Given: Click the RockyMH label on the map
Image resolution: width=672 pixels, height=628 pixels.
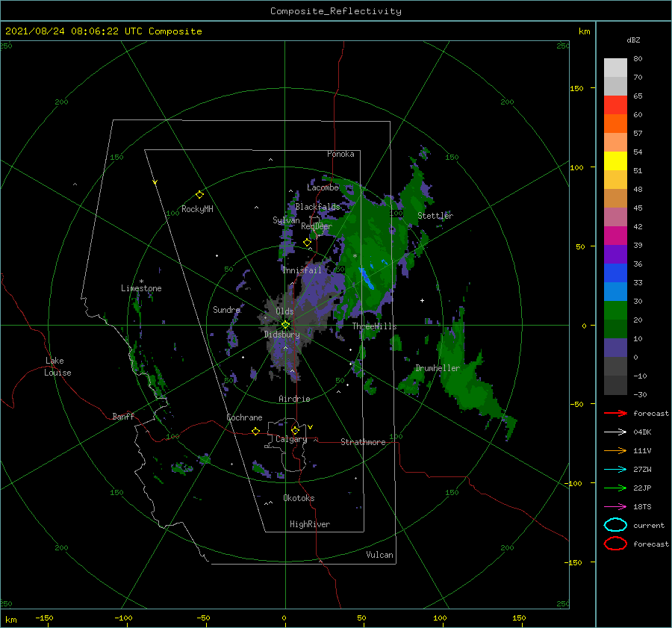Looking at the screenshot, I should click(197, 209).
